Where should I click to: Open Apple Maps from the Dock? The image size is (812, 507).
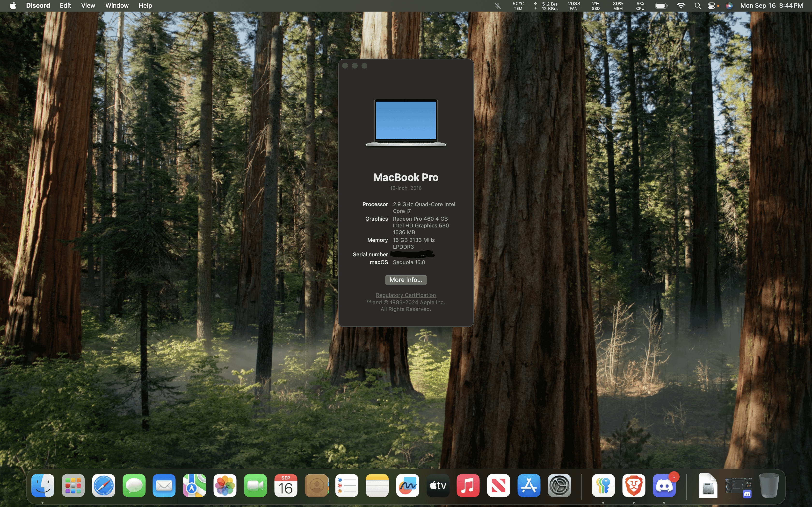tap(194, 485)
